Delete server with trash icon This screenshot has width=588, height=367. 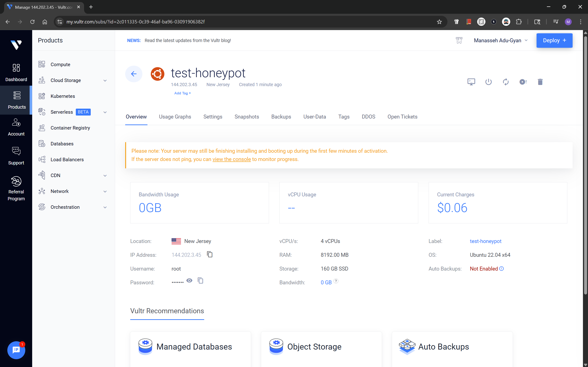(540, 82)
